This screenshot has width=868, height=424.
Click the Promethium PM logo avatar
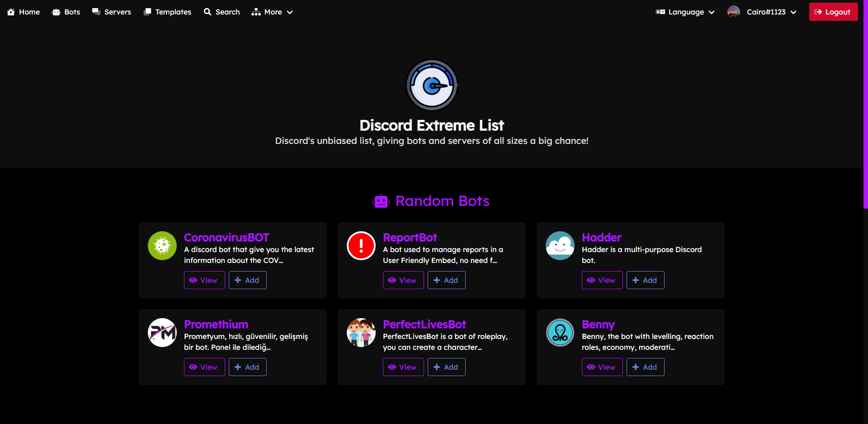coord(162,333)
